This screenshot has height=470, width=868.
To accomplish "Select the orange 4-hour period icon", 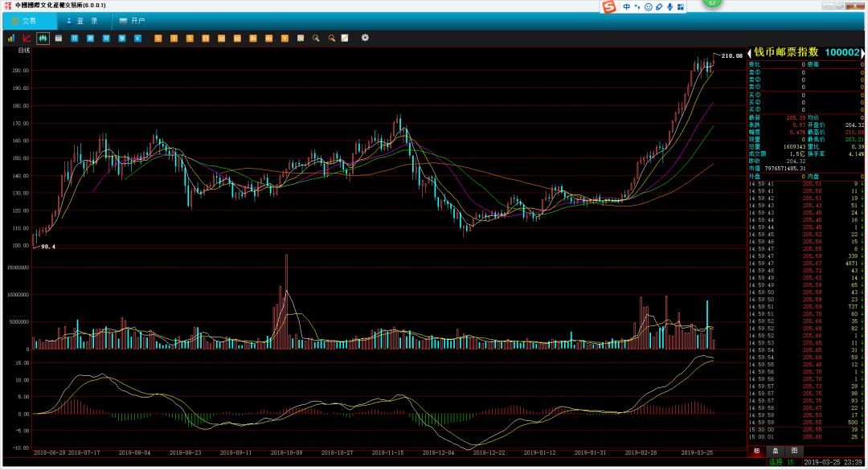I will 269,39.
